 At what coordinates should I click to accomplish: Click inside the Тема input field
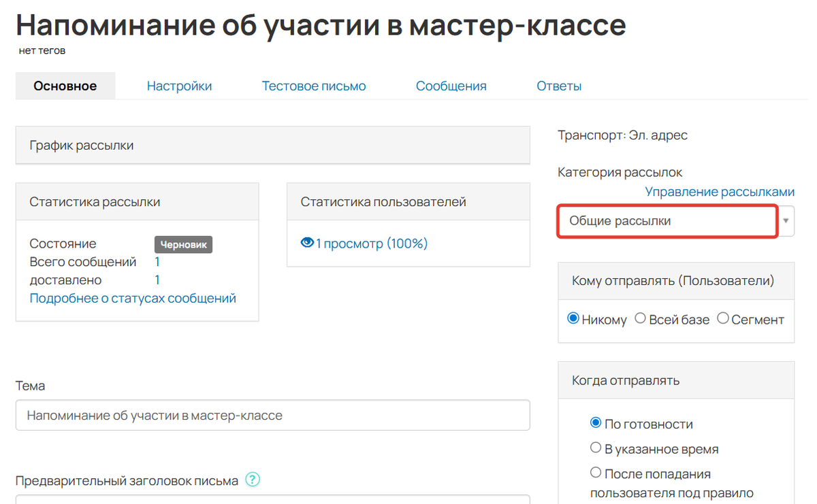coord(272,415)
